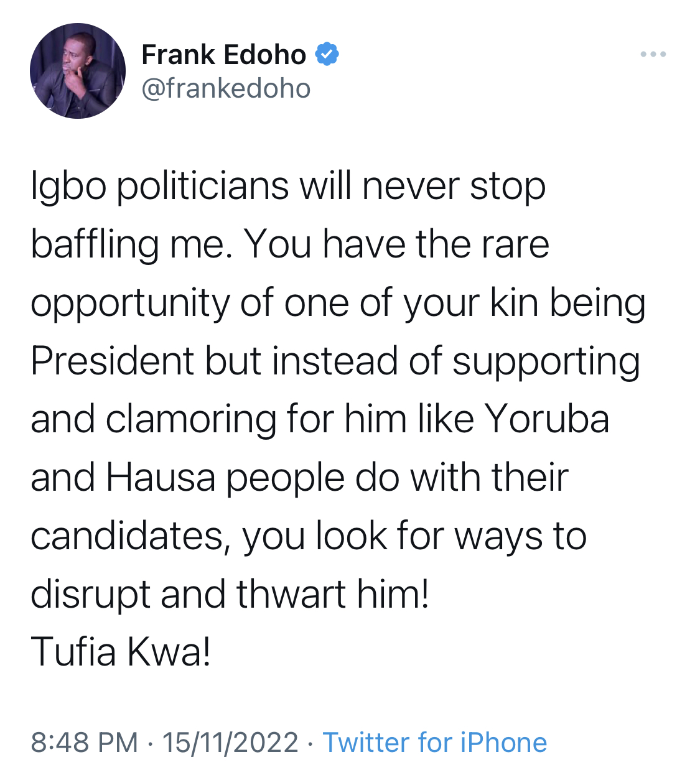Click the word 'Hausa' in the tweet
700x775 pixels.
(161, 477)
